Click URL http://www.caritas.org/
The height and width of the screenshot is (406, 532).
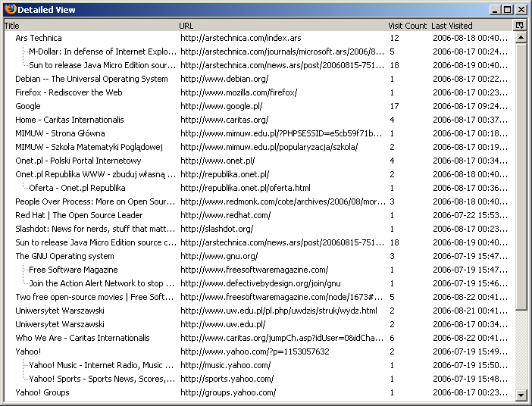coord(224,120)
